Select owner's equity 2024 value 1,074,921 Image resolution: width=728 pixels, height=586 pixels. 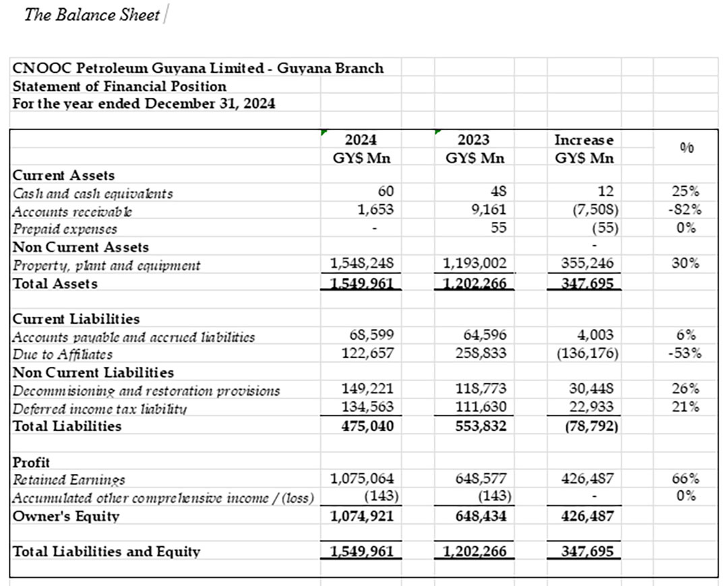(x=362, y=517)
